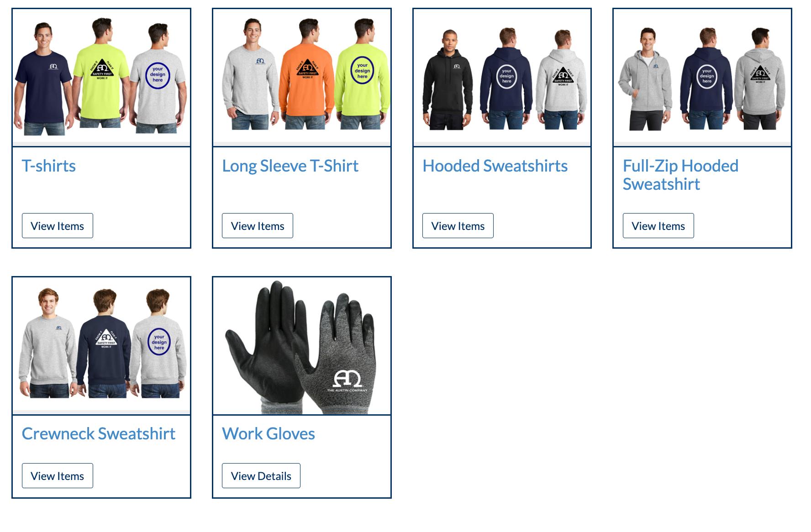Viewport: 811px width, 532px height.
Task: Click View Items under Full-Zip Hooded Sweatshirt
Action: [x=658, y=225]
